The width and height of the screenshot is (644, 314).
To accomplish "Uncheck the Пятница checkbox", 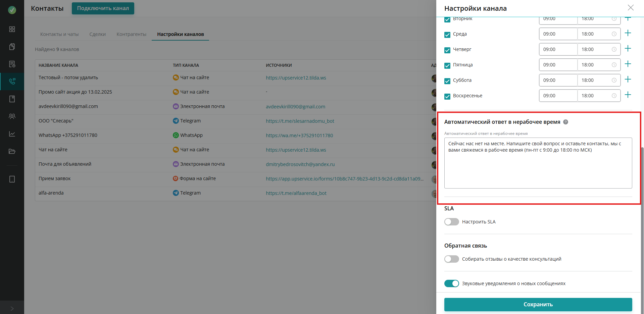I will 447,65.
